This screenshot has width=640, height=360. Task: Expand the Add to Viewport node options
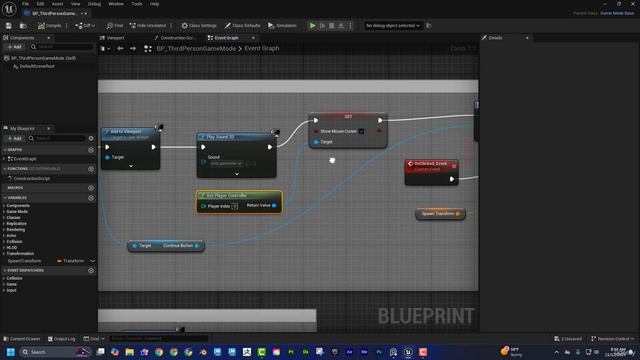131,166
